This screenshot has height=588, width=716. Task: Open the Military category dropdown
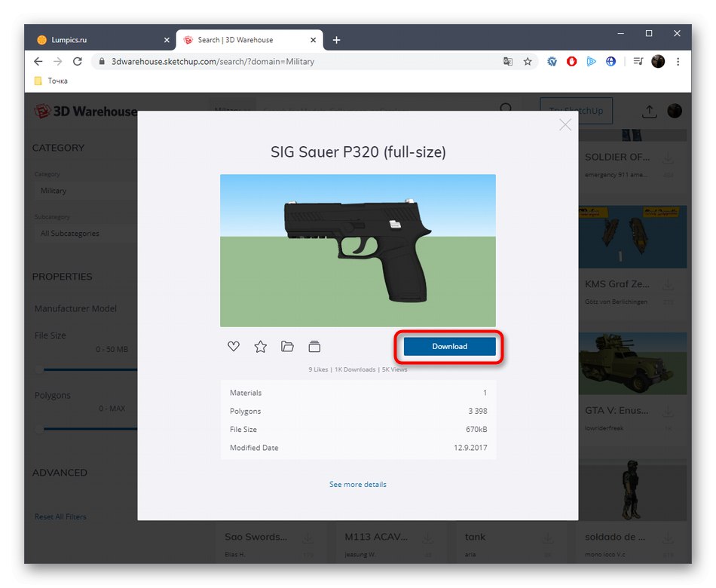85,191
